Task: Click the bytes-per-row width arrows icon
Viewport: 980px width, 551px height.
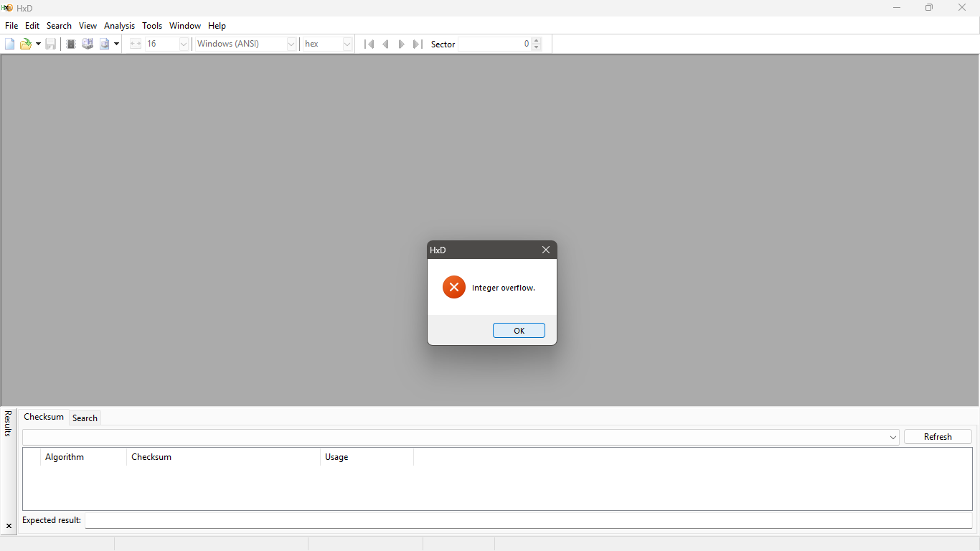Action: click(135, 44)
